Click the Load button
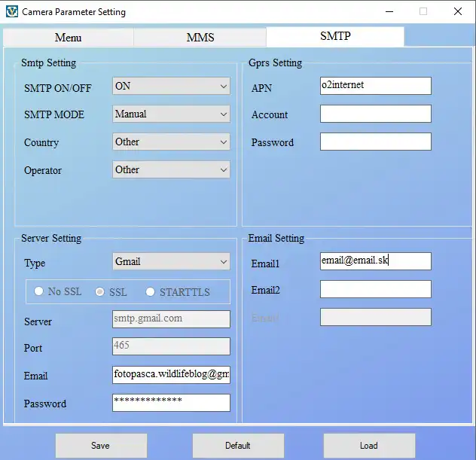This screenshot has height=460, width=476. 369,446
